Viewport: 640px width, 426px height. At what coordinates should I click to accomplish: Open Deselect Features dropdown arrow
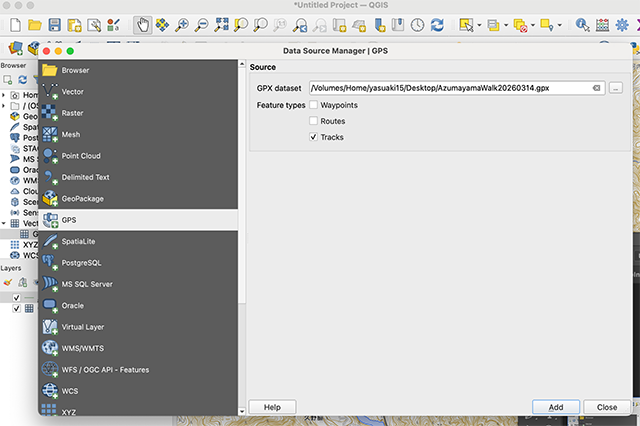[x=533, y=25]
